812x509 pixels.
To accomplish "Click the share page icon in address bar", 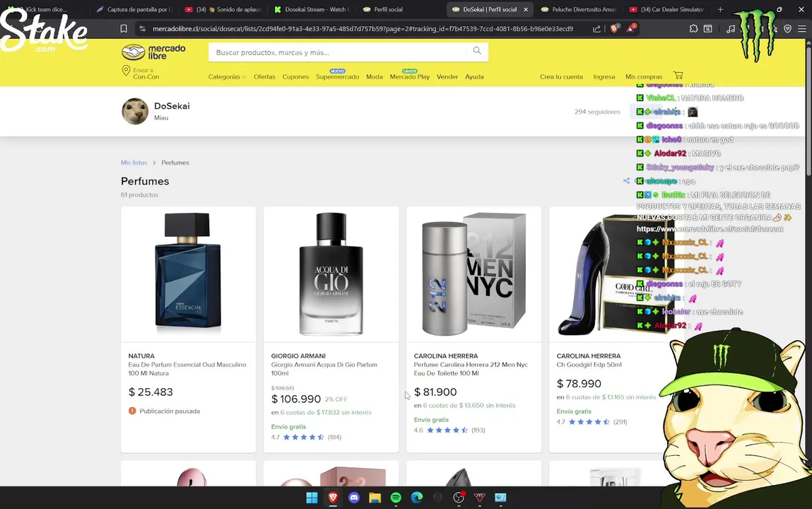I will tap(596, 29).
